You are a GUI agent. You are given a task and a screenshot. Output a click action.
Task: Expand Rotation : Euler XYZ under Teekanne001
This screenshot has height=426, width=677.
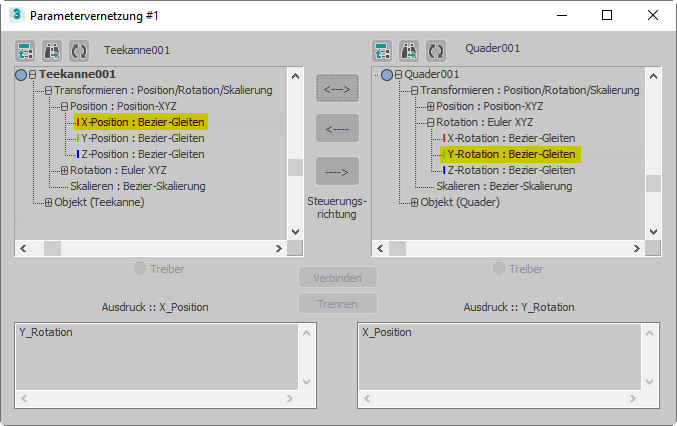point(64,170)
